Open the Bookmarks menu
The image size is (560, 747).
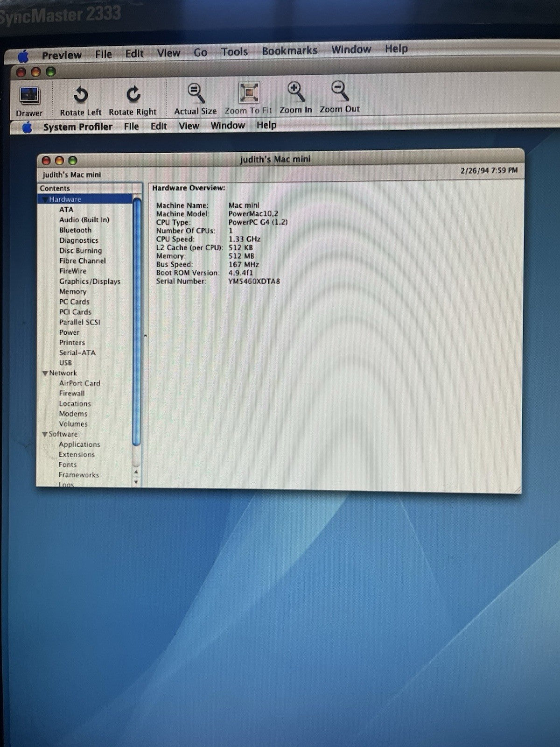coord(289,50)
